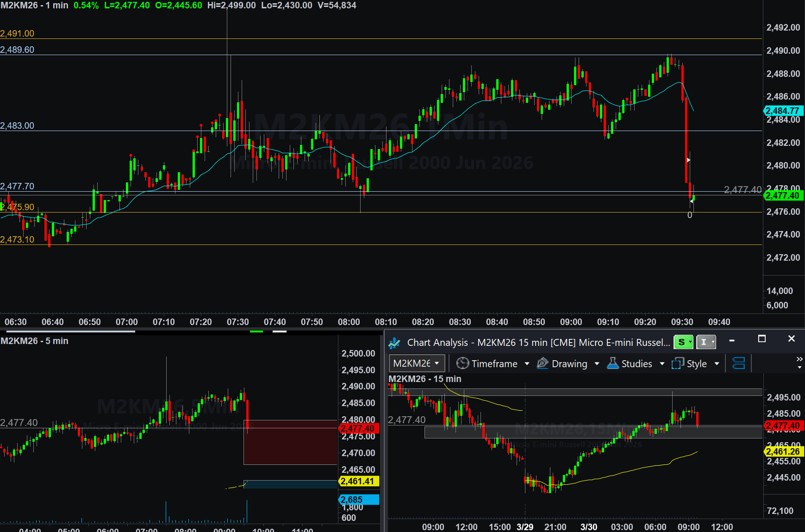Click the Drawing pen icon
805x532 pixels.
(543, 363)
